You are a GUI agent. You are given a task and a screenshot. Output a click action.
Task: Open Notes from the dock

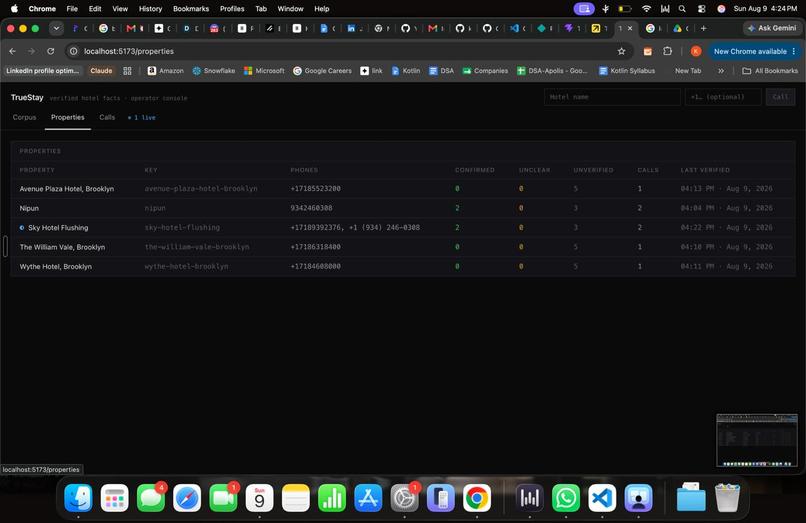tap(296, 498)
